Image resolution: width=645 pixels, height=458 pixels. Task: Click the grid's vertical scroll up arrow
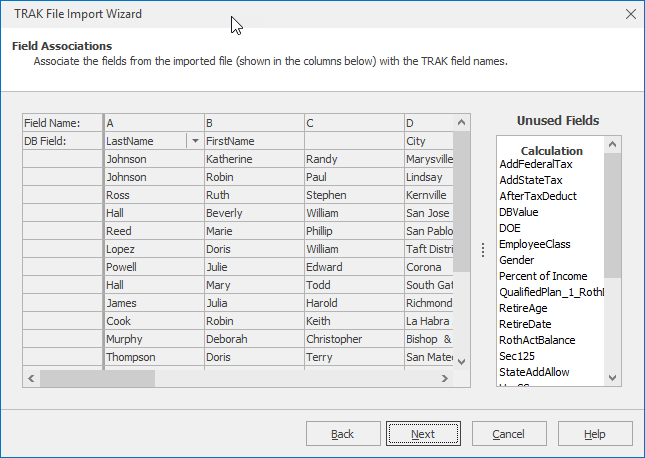pyautogui.click(x=463, y=122)
